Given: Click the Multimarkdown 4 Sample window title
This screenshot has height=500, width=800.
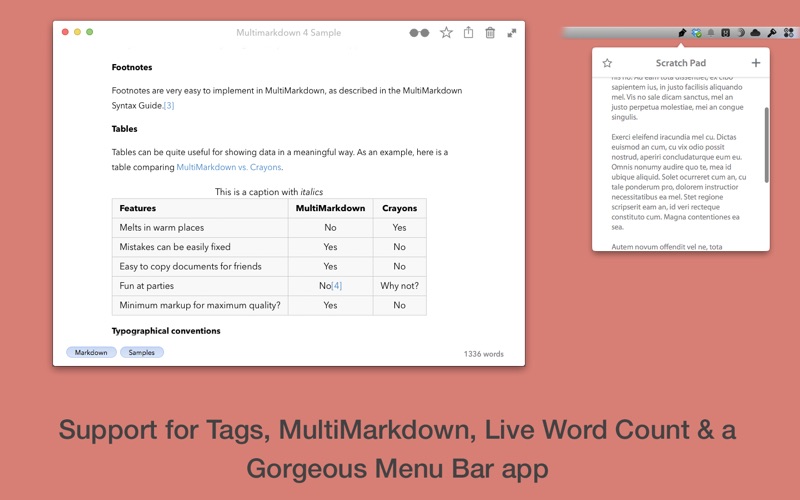Looking at the screenshot, I should (x=288, y=33).
